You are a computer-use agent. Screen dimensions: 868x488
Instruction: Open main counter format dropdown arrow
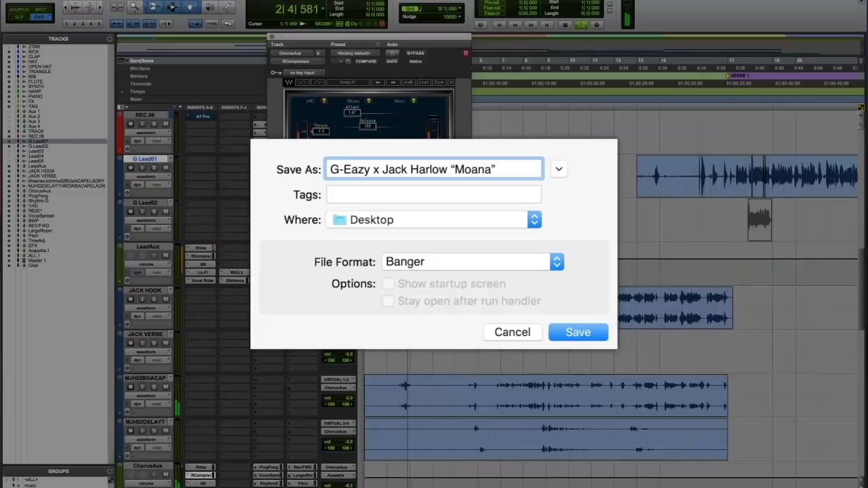pyautogui.click(x=323, y=9)
